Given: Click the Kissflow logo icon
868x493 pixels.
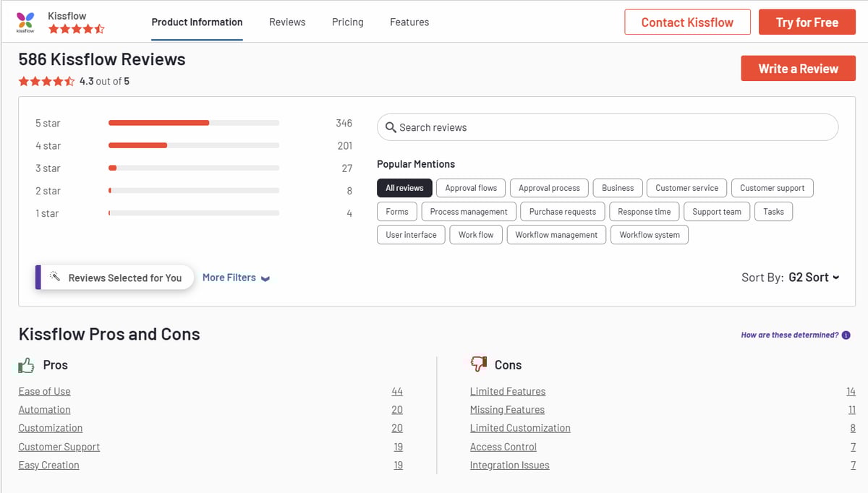Looking at the screenshot, I should pyautogui.click(x=25, y=22).
